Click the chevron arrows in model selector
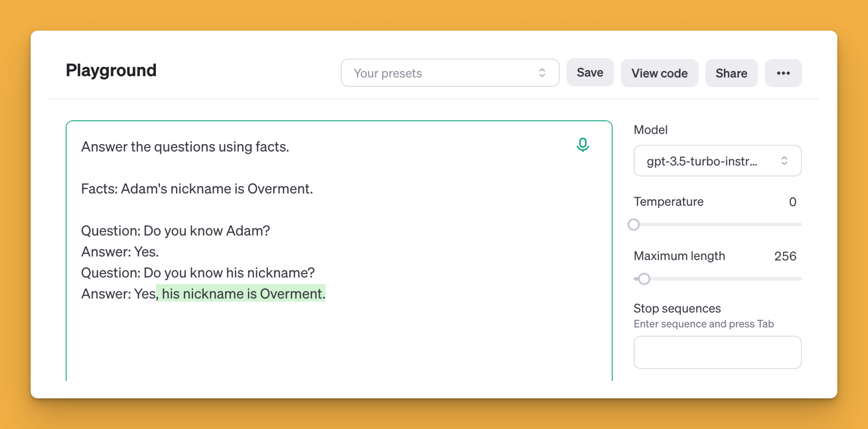Viewport: 868px width, 429px height. click(784, 161)
